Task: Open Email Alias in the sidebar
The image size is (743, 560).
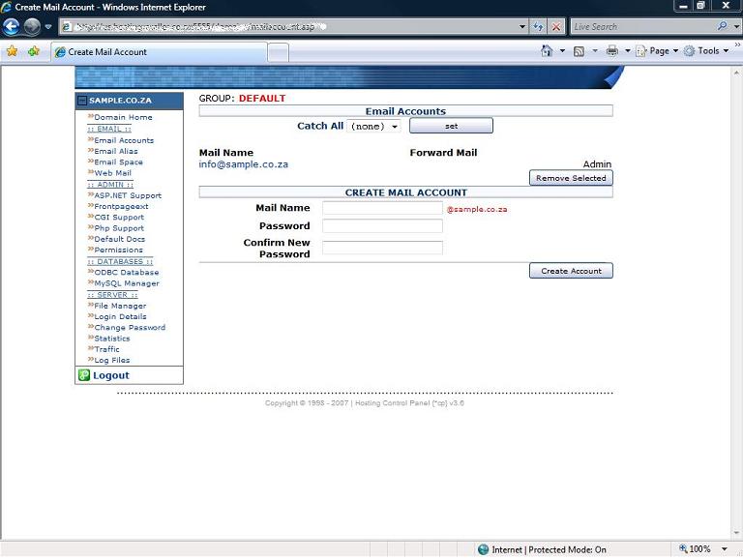Action: [115, 151]
